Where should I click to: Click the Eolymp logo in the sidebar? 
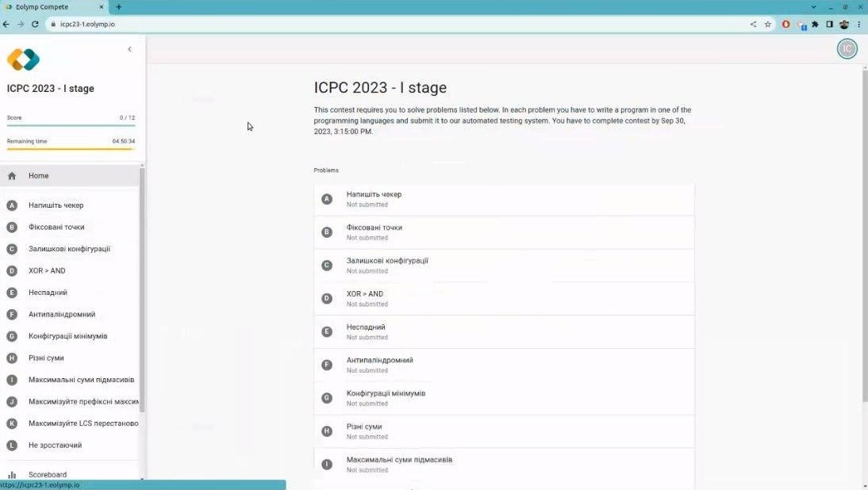[x=23, y=59]
